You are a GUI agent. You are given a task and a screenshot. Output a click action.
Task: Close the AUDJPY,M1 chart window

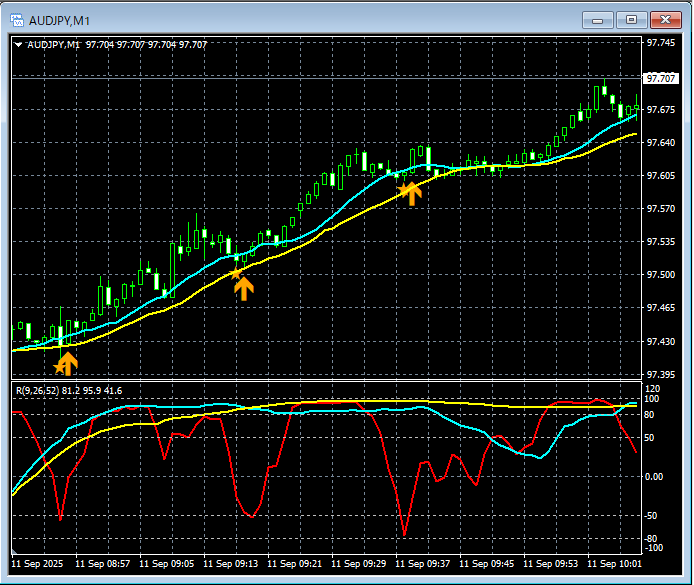tap(665, 19)
